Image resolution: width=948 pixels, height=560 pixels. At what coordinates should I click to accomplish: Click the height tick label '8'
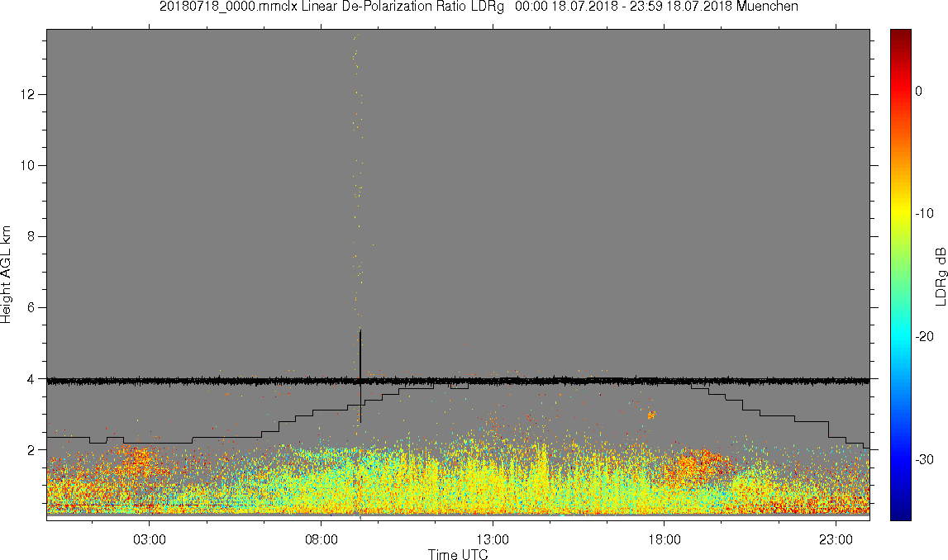coord(31,237)
